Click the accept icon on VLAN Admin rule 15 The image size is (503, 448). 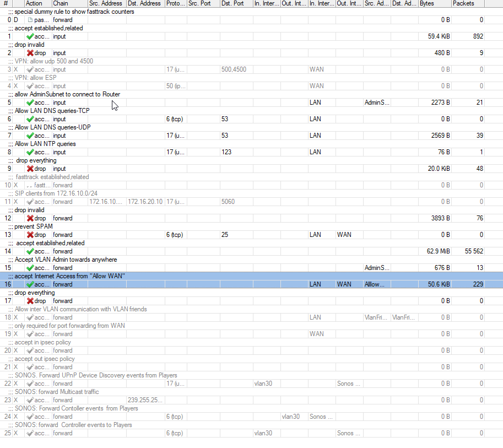(x=30, y=268)
